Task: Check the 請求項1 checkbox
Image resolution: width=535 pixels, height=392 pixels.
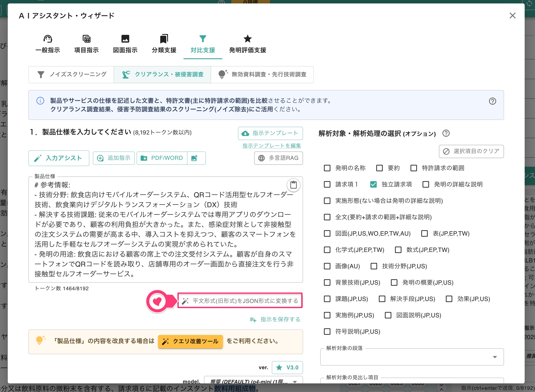Action: point(327,185)
